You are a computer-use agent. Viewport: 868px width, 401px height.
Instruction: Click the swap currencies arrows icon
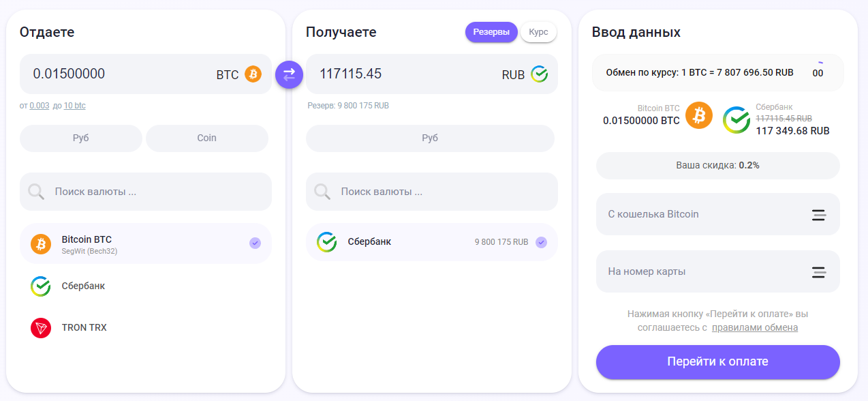coord(289,74)
